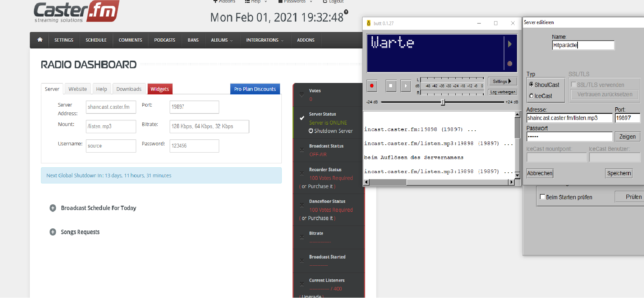Click the Speichern button
Image resolution: width=644 pixels, height=298 pixels.
619,173
